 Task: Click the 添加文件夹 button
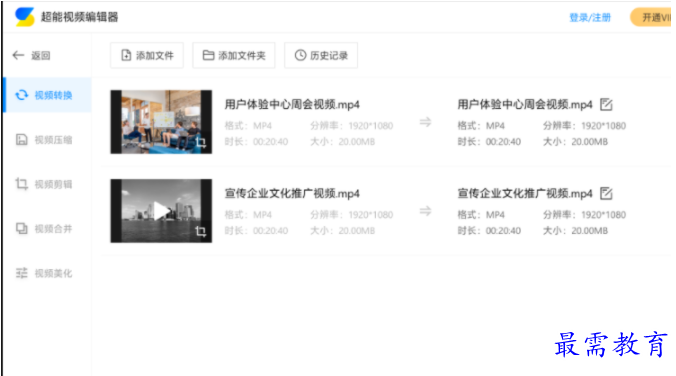(234, 55)
